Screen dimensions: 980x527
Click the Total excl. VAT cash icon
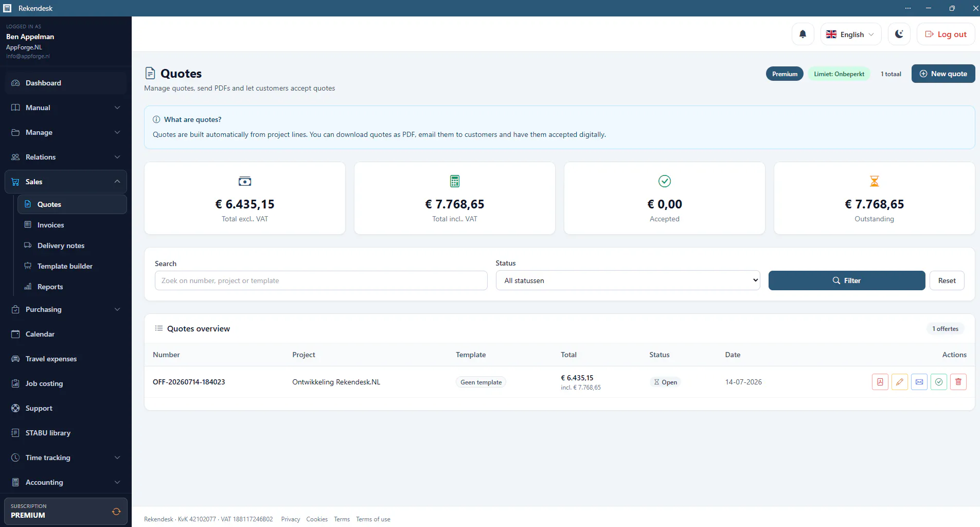click(x=245, y=181)
